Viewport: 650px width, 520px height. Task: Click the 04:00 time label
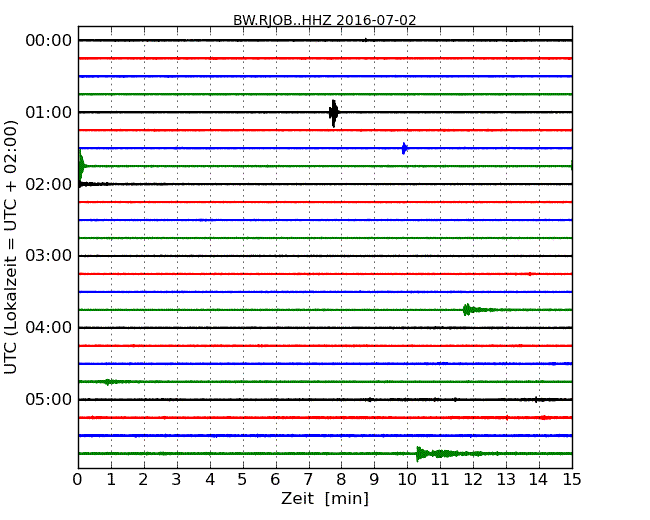[49, 328]
